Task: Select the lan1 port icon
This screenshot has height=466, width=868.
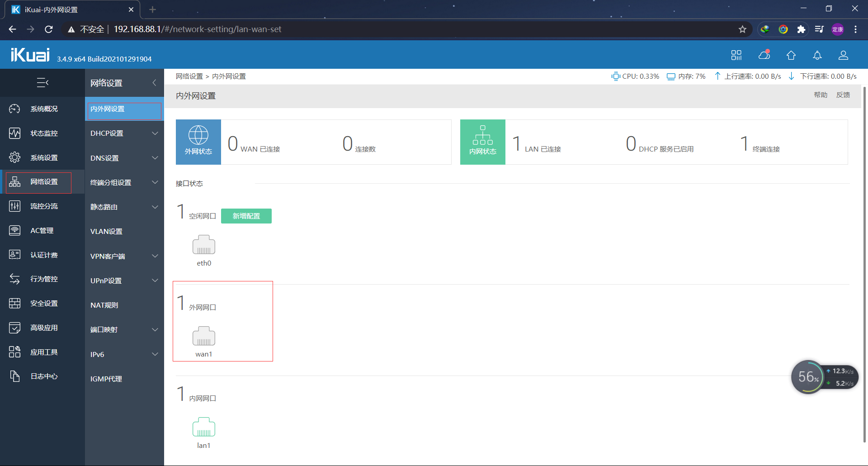Action: pyautogui.click(x=204, y=427)
